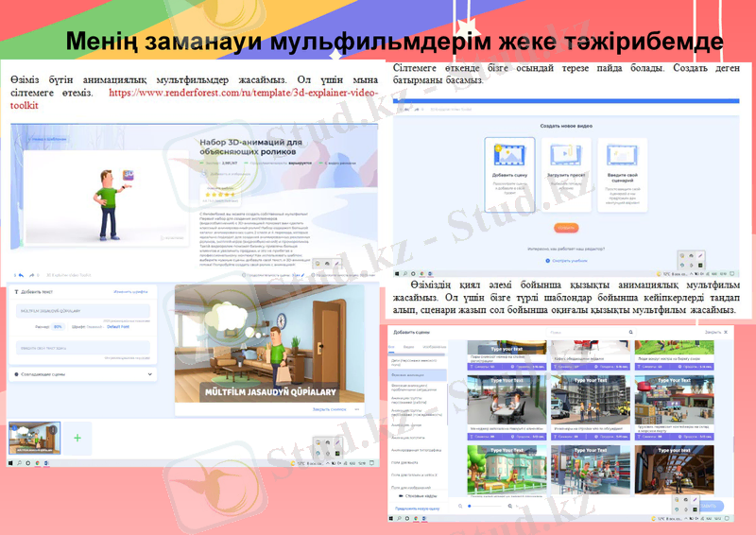Click undo arrow in scene editor toolbar
This screenshot has width=756, height=535.
pos(21,275)
